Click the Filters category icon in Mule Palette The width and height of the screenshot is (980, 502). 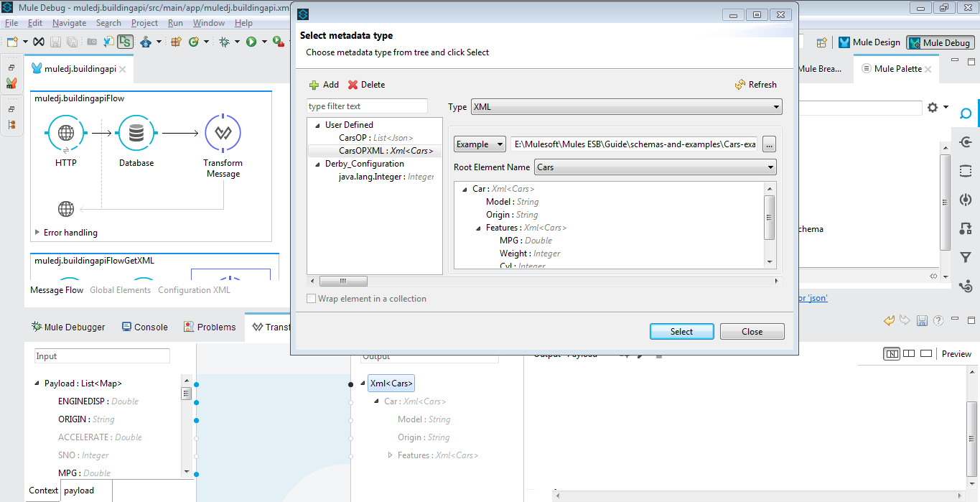pyautogui.click(x=966, y=257)
